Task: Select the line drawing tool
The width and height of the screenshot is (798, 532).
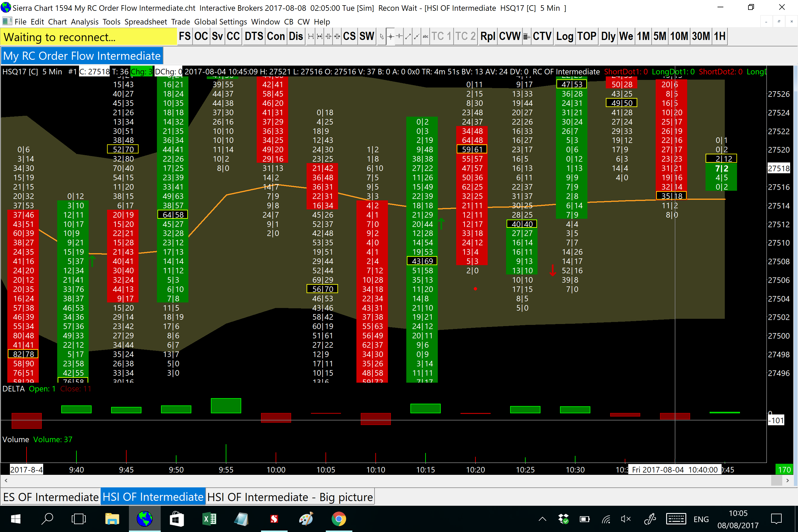Action: click(408, 36)
